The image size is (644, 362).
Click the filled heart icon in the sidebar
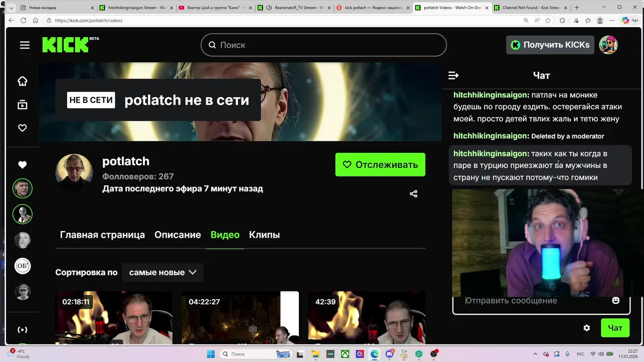tap(22, 165)
